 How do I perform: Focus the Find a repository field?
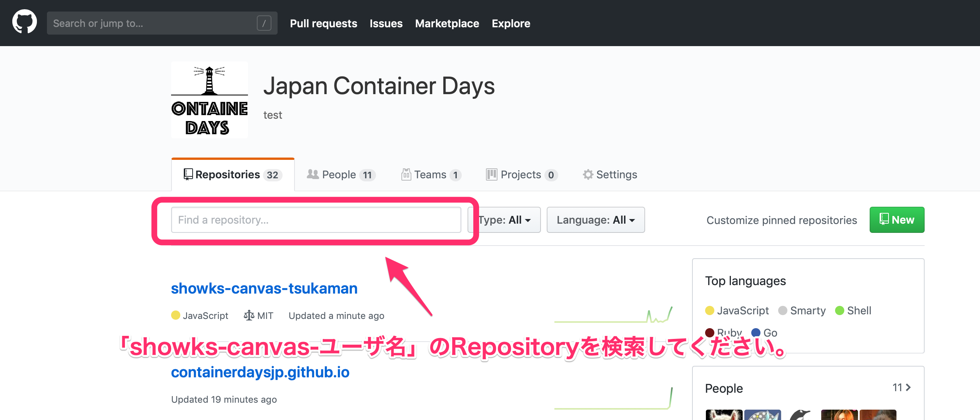pyautogui.click(x=316, y=220)
